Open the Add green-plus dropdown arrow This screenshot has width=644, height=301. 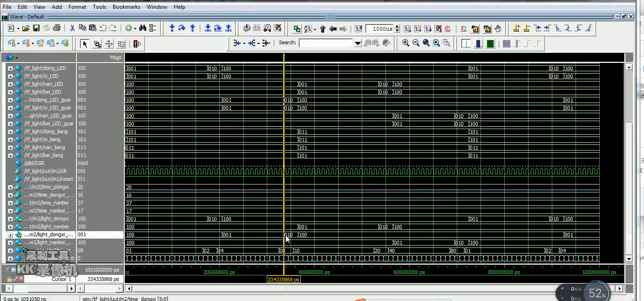click(135, 28)
